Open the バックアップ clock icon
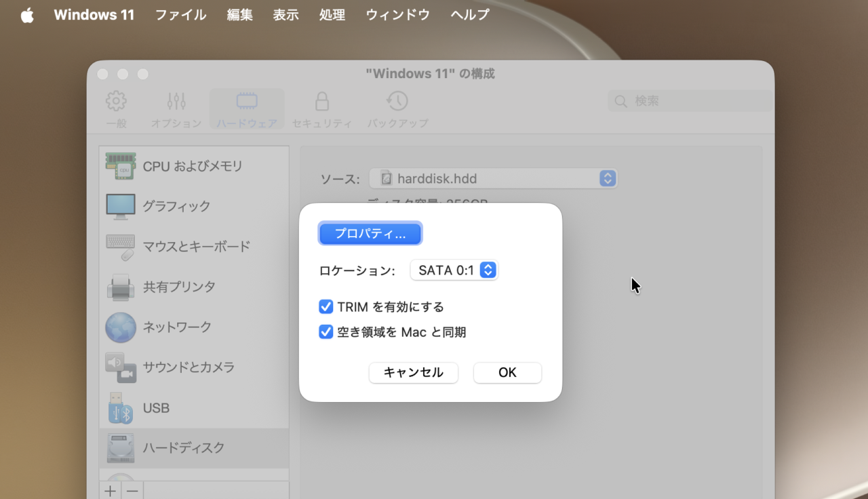 [x=397, y=101]
